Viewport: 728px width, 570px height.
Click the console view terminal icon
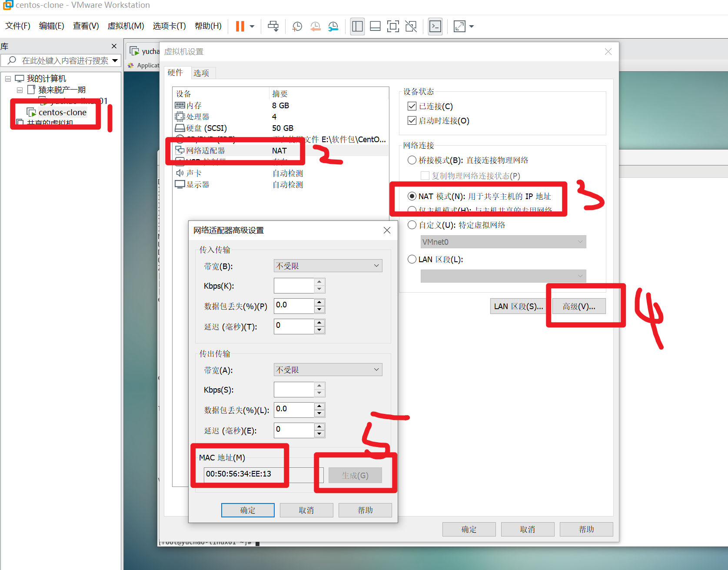pos(435,27)
